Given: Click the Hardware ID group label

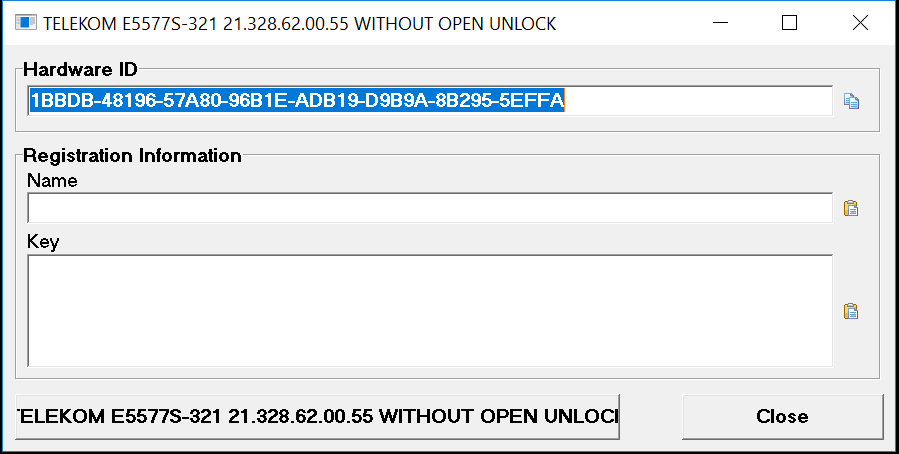Looking at the screenshot, I should [x=80, y=70].
